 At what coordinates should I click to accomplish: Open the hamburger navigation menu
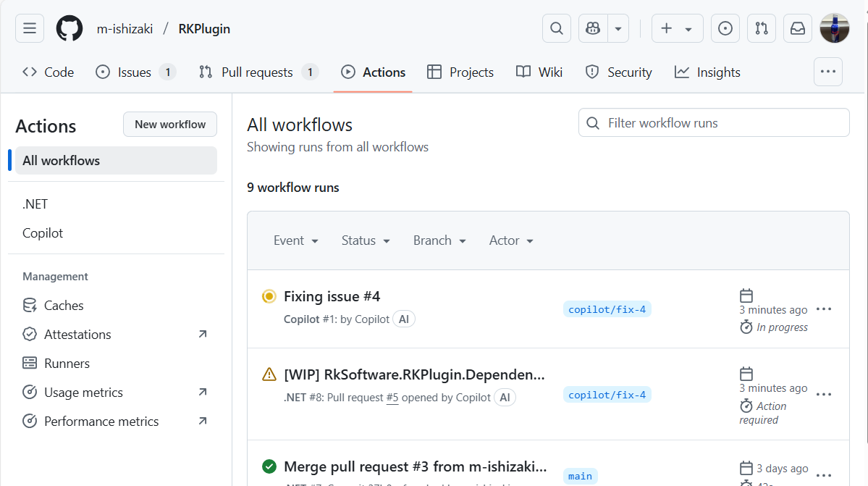pos(30,28)
